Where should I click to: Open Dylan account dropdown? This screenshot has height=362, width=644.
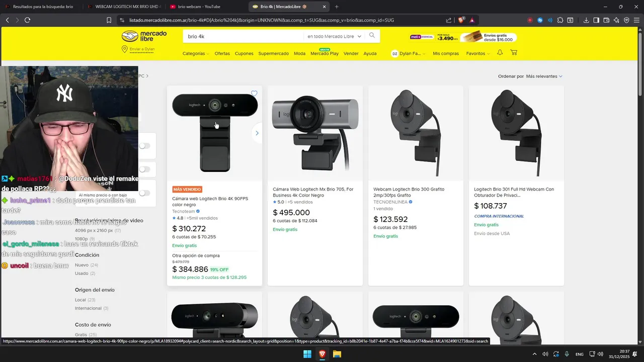click(x=409, y=53)
